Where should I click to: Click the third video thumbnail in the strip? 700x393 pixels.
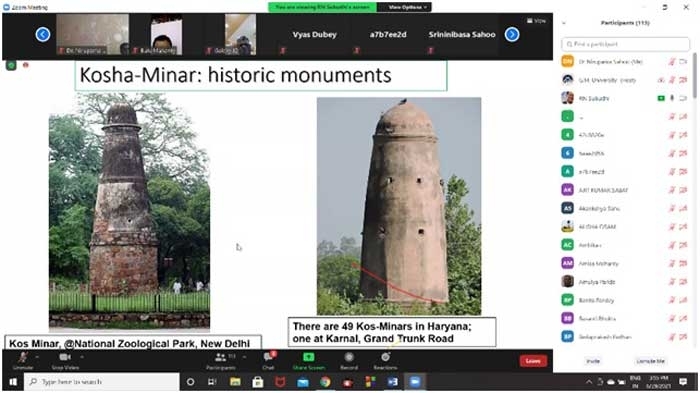pos(240,34)
